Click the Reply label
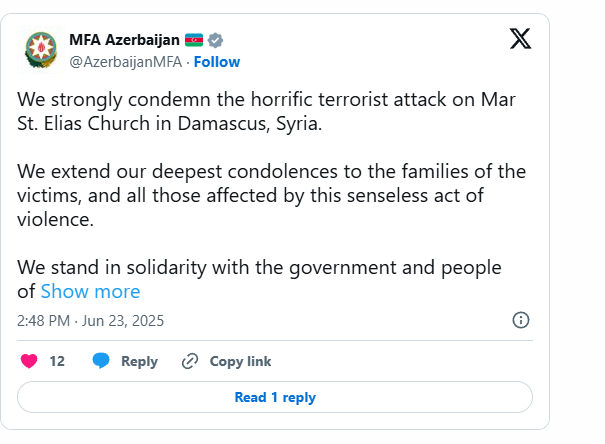Viewport: 605px width, 444px height. 139,361
